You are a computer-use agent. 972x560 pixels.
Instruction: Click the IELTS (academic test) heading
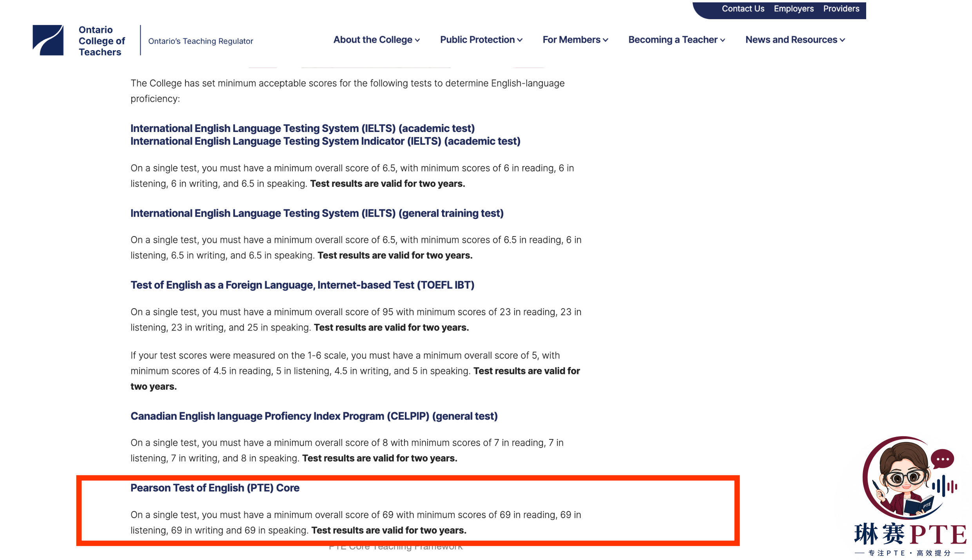pos(303,128)
